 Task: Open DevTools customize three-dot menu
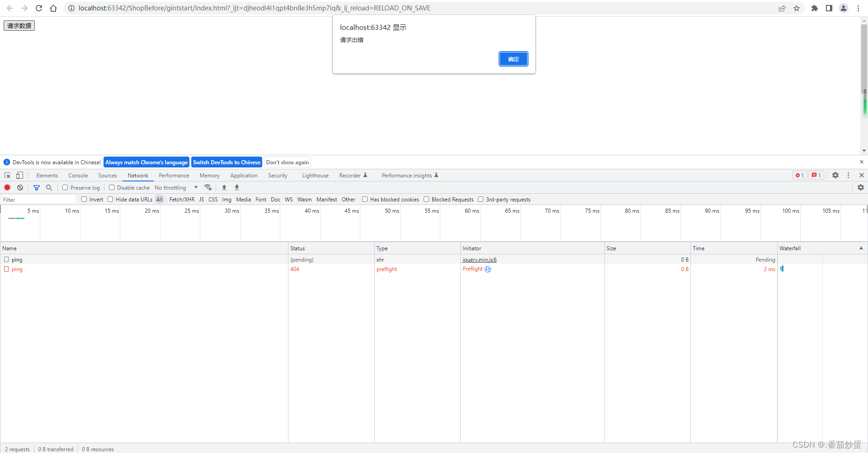click(849, 175)
